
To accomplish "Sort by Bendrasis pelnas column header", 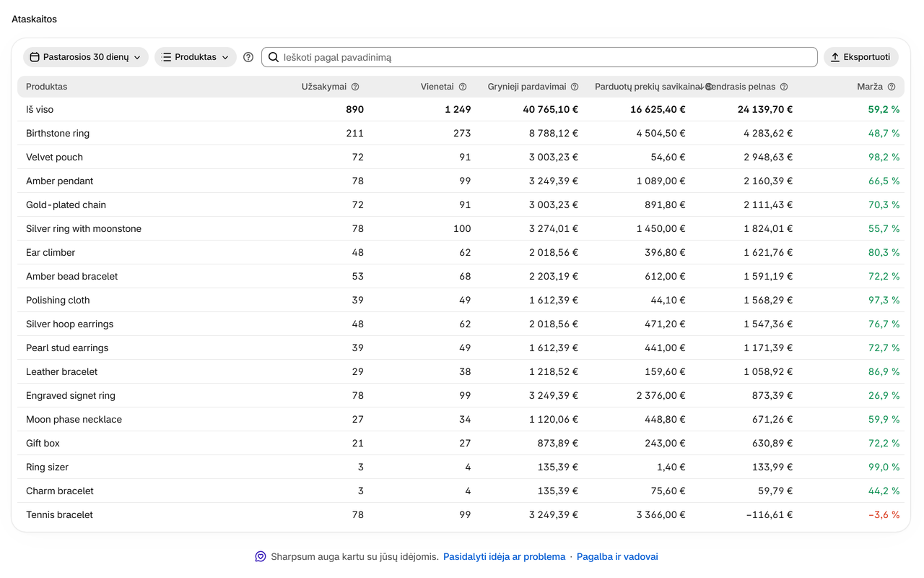I will point(741,87).
